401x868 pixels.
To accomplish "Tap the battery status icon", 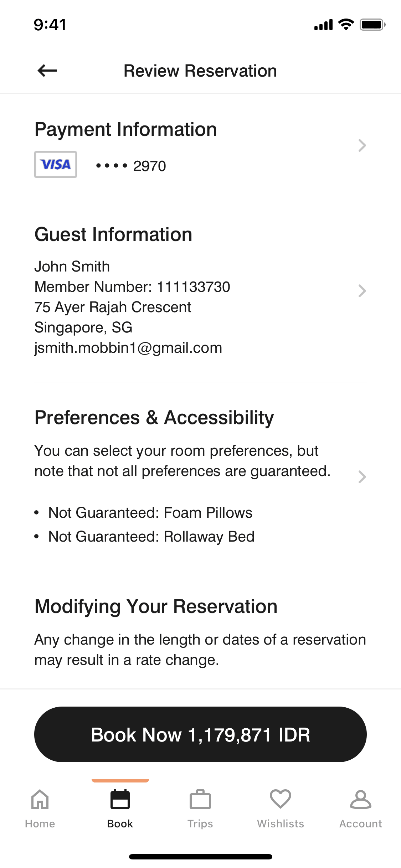I will pos(372,25).
